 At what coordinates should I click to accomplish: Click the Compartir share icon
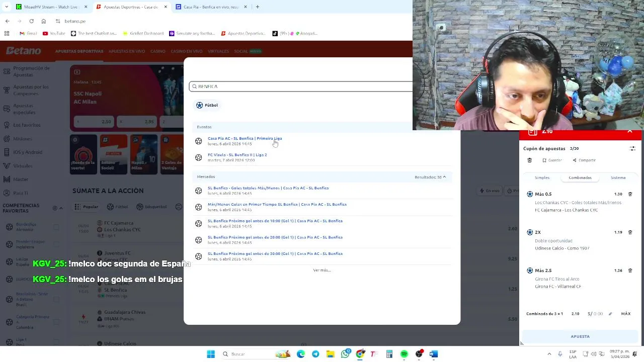[x=575, y=160]
